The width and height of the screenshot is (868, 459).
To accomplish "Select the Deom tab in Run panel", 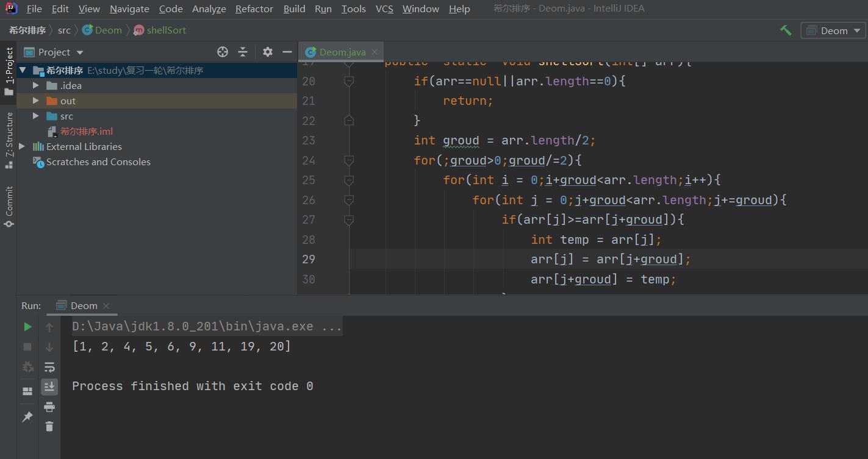I will click(84, 305).
